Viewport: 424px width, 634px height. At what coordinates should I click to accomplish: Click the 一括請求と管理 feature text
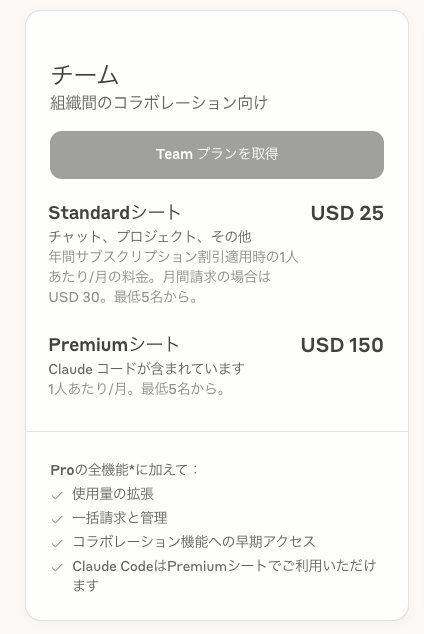[x=120, y=518]
